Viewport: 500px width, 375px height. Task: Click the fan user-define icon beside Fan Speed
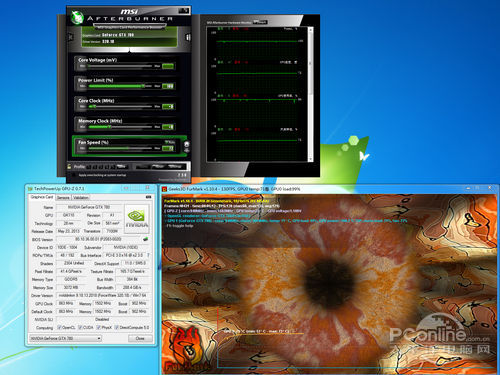click(x=187, y=144)
